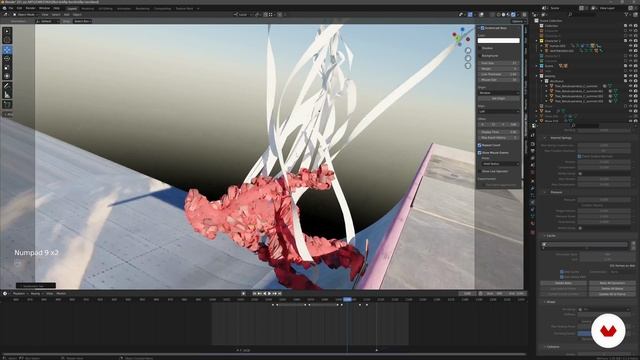Image resolution: width=640 pixels, height=360 pixels.
Task: Play the animation in reverse
Action: pos(264,293)
